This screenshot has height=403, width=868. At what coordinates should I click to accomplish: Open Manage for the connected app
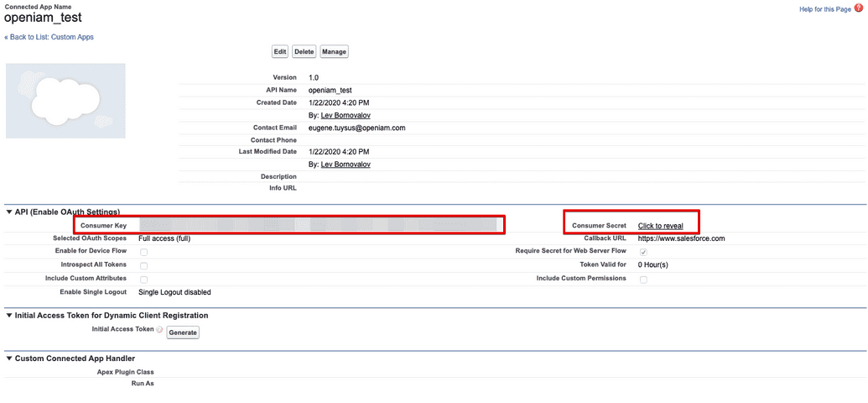pos(334,51)
